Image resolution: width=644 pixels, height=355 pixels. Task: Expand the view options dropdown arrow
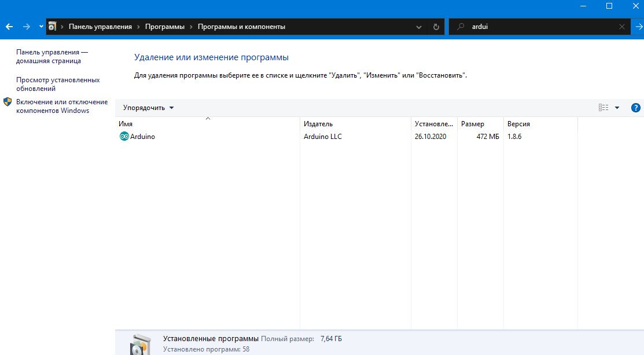tap(617, 108)
